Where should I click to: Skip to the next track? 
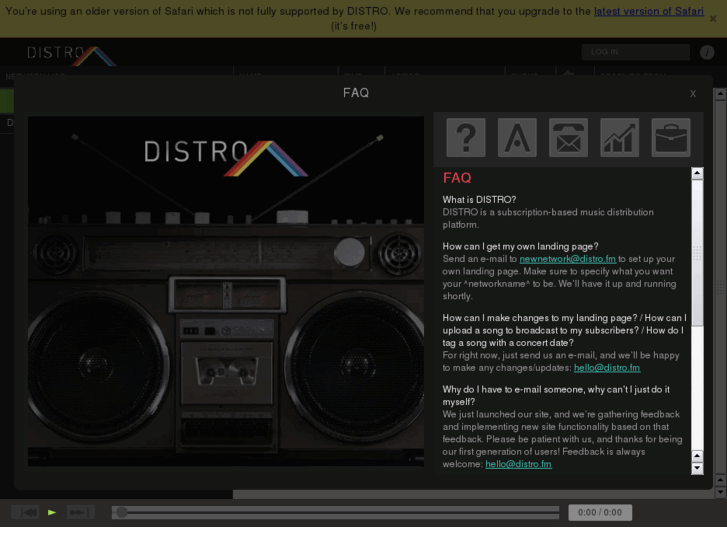[80, 512]
